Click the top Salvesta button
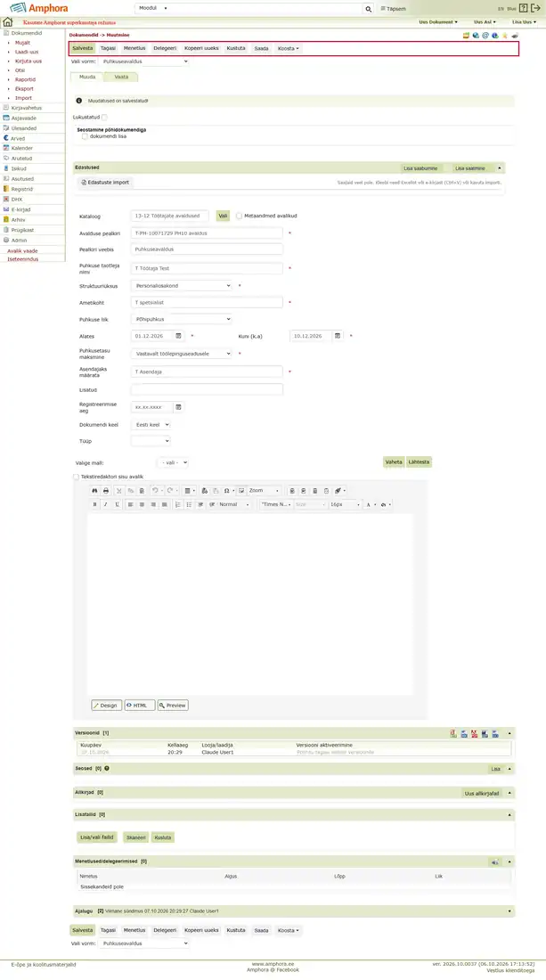 (x=83, y=48)
